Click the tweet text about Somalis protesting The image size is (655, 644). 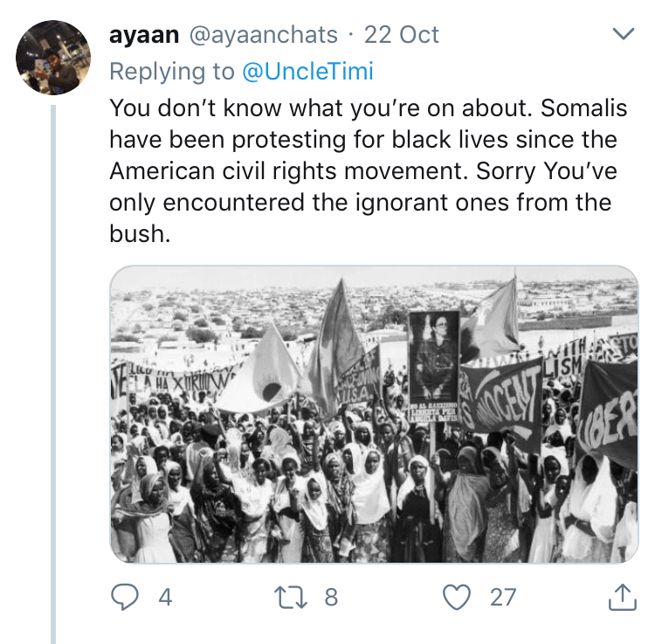click(x=363, y=170)
